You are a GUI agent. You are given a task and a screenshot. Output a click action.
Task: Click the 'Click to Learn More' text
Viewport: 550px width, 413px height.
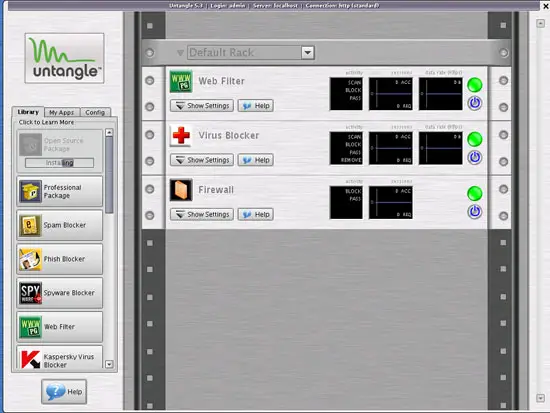tap(46, 122)
